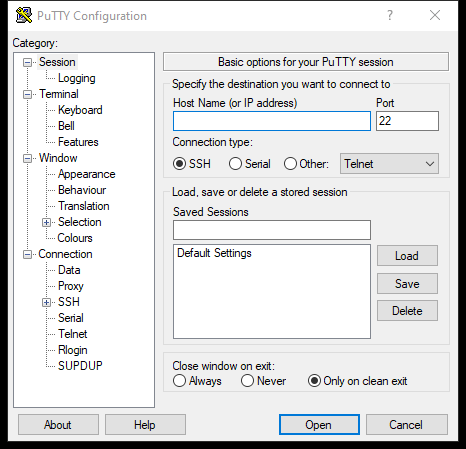
Task: Select Default Settings in sessions list
Action: click(214, 253)
